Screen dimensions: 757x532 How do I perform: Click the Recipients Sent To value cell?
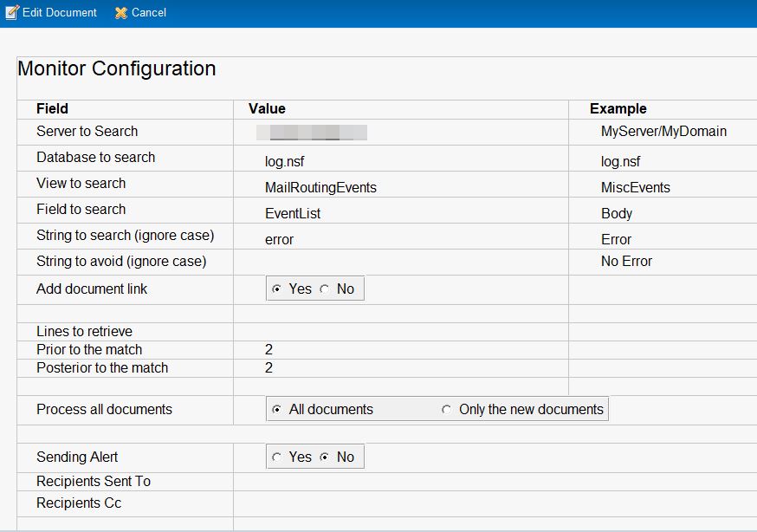[400, 482]
